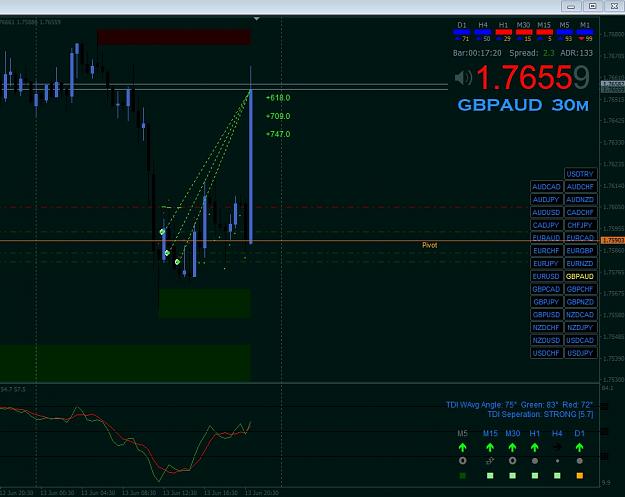Choose EURCHF from the symbol panel
The height and width of the screenshot is (497, 625).
(546, 250)
